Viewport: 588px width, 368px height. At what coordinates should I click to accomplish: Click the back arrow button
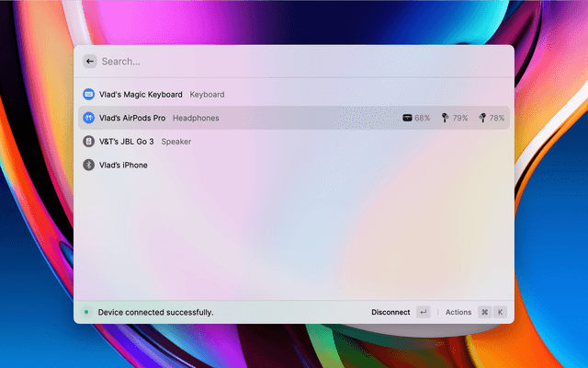point(89,62)
